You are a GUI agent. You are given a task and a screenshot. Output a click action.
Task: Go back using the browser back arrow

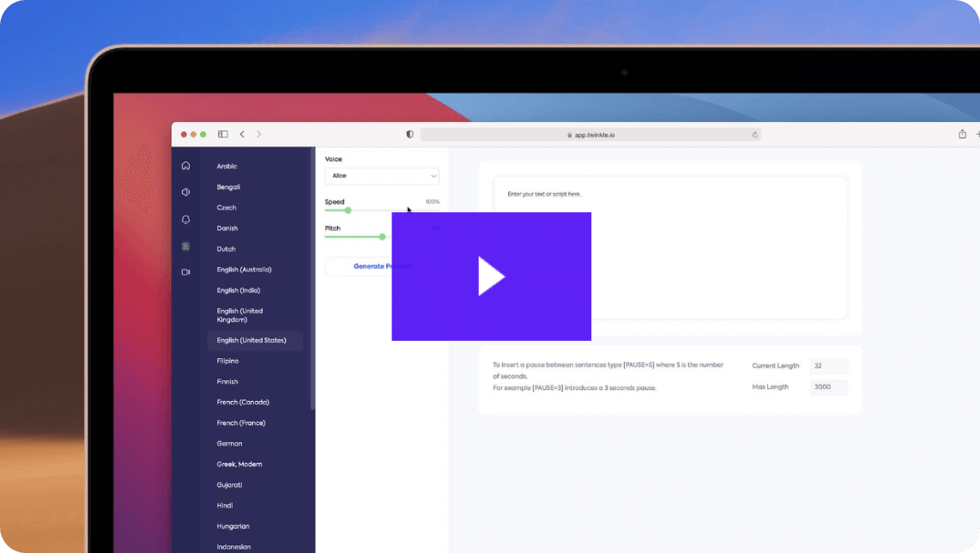tap(242, 134)
